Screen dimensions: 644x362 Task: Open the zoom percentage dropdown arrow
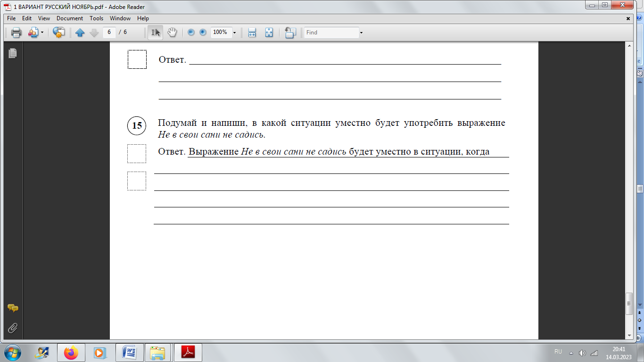[x=234, y=33]
